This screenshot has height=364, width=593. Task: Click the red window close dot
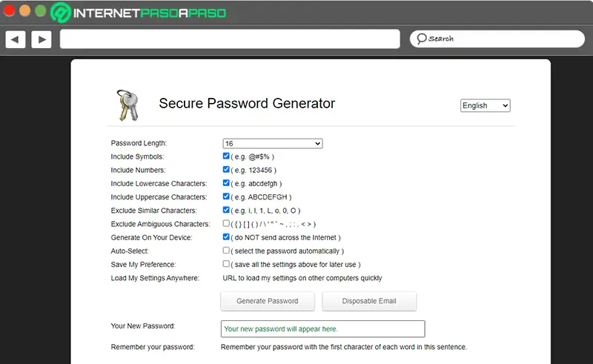[10, 11]
